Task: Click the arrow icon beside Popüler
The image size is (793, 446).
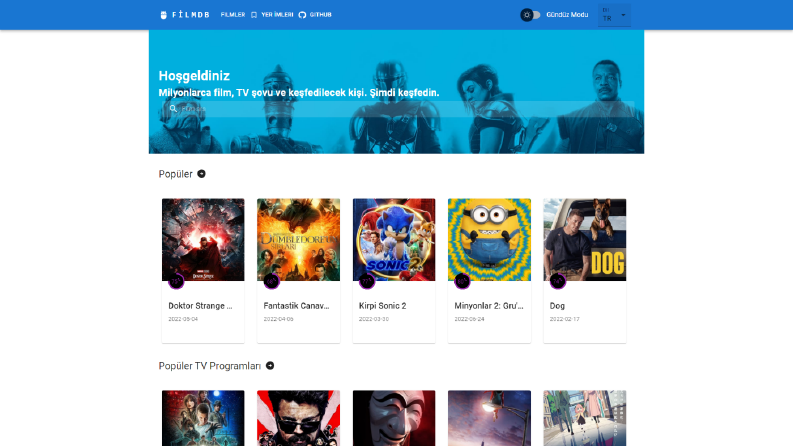Action: pos(201,174)
